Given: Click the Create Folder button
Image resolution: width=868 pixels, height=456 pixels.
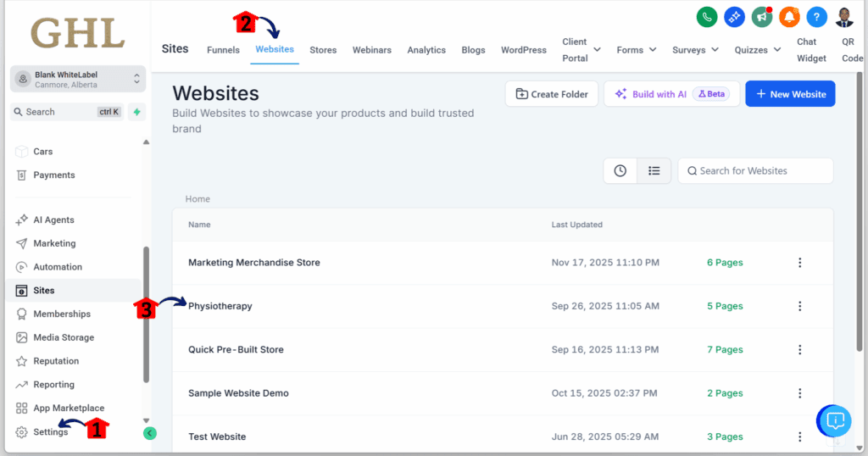Looking at the screenshot, I should tap(552, 94).
